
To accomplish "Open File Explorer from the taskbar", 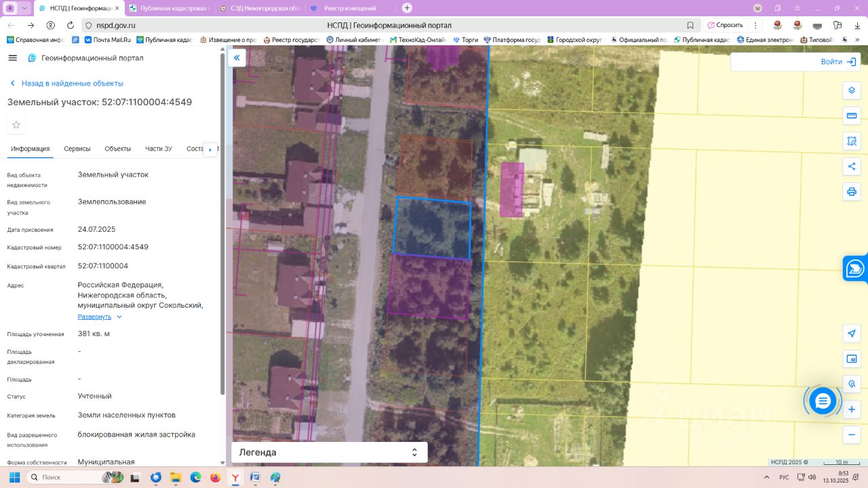I will pyautogui.click(x=176, y=477).
